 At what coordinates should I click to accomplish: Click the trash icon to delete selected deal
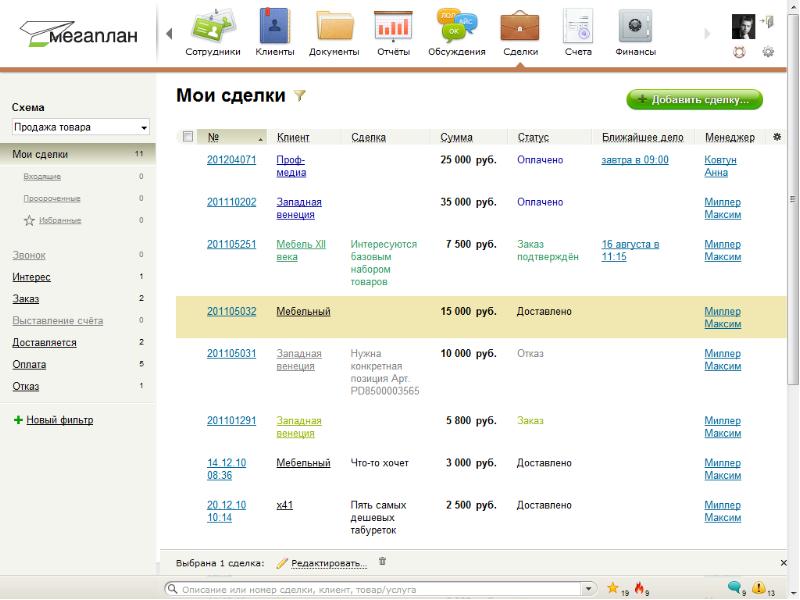(x=382, y=562)
